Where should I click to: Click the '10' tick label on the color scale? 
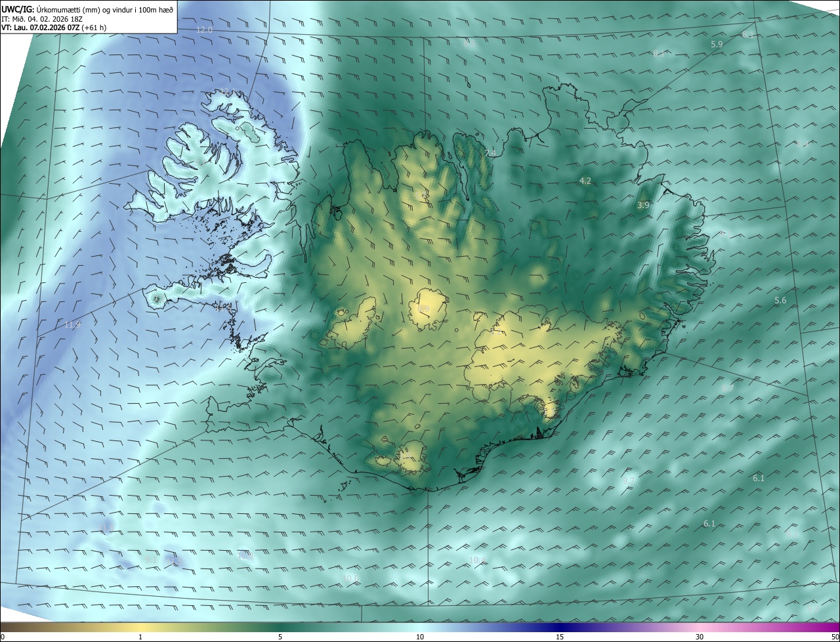420,637
